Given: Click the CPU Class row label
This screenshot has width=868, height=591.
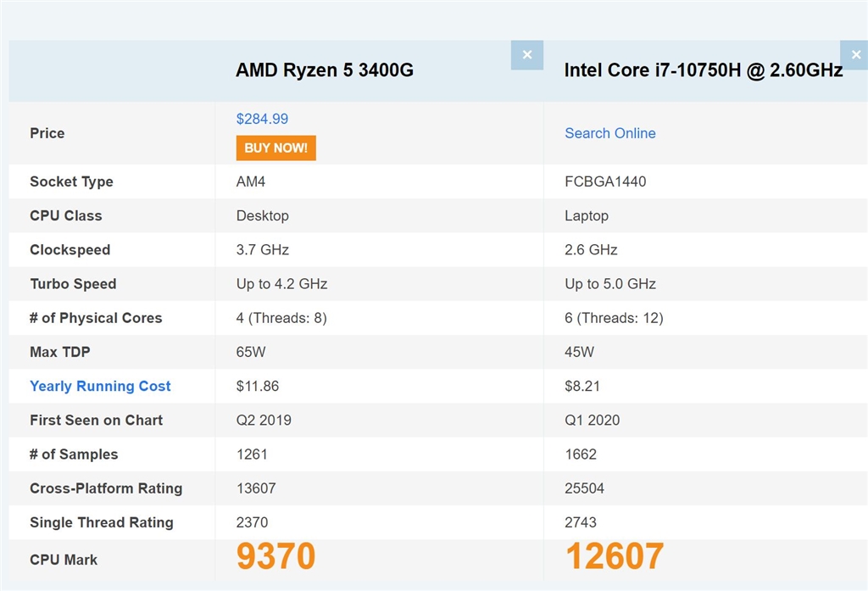Looking at the screenshot, I should coord(65,215).
